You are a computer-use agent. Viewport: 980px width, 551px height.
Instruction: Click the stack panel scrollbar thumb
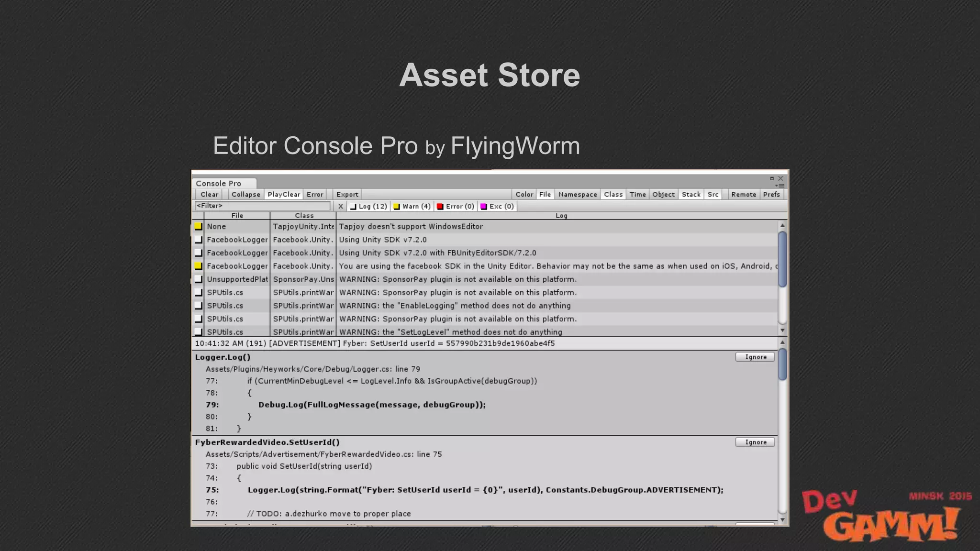coord(782,364)
